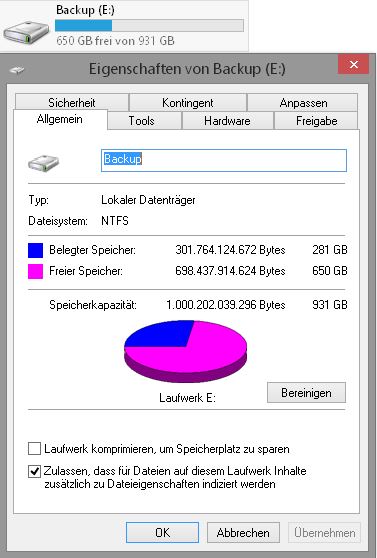
Task: Click the small drive icon in the title bar
Action: coord(17,69)
